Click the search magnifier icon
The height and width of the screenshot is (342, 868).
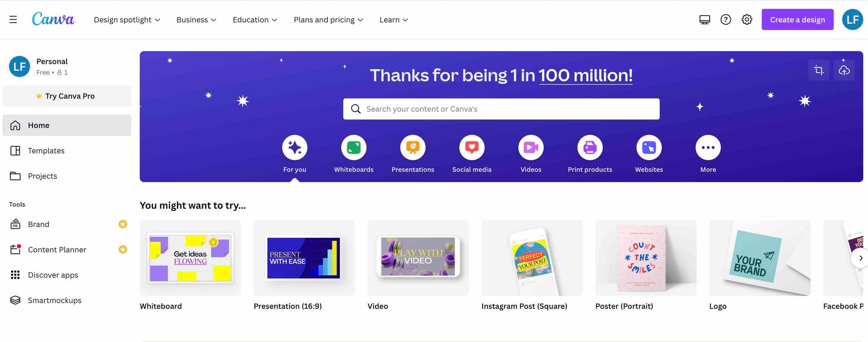tap(356, 109)
